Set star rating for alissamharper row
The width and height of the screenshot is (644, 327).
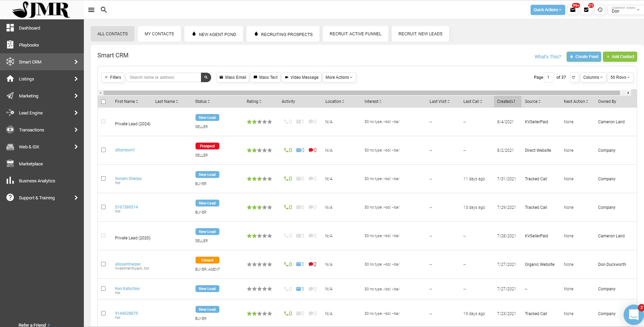pyautogui.click(x=259, y=264)
